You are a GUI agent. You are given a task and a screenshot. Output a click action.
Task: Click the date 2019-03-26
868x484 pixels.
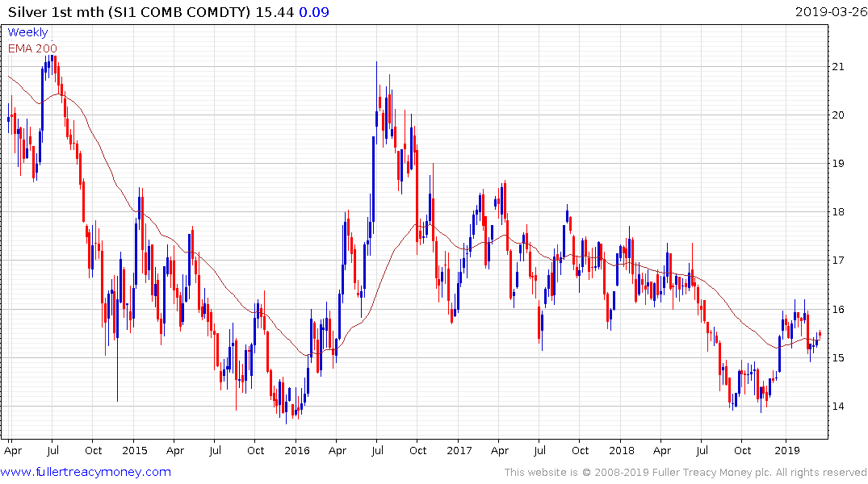coord(831,11)
